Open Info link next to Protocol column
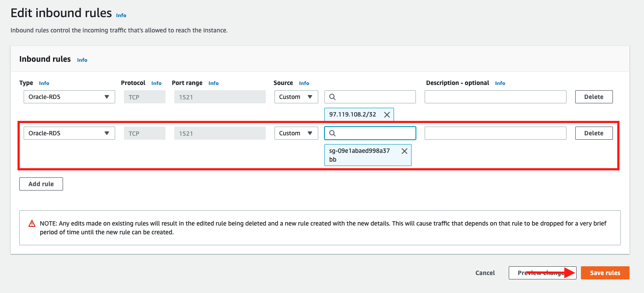 pyautogui.click(x=156, y=83)
